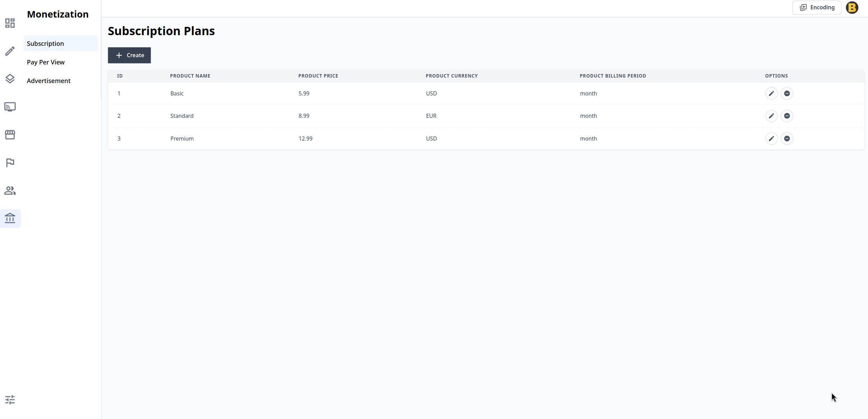Screen dimensions: 868x419
Task: Open the user avatar B menu
Action: 852,8
